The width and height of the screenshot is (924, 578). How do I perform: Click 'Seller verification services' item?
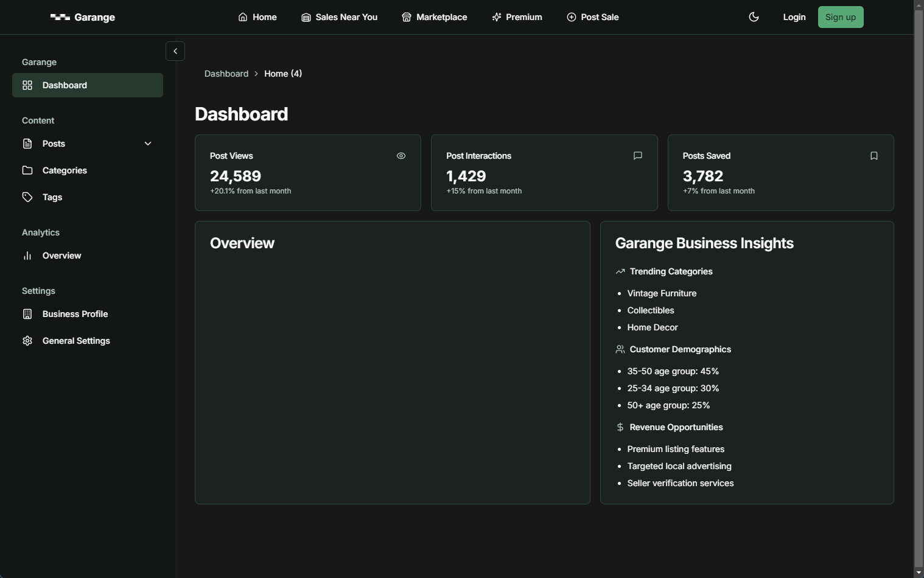coord(681,483)
